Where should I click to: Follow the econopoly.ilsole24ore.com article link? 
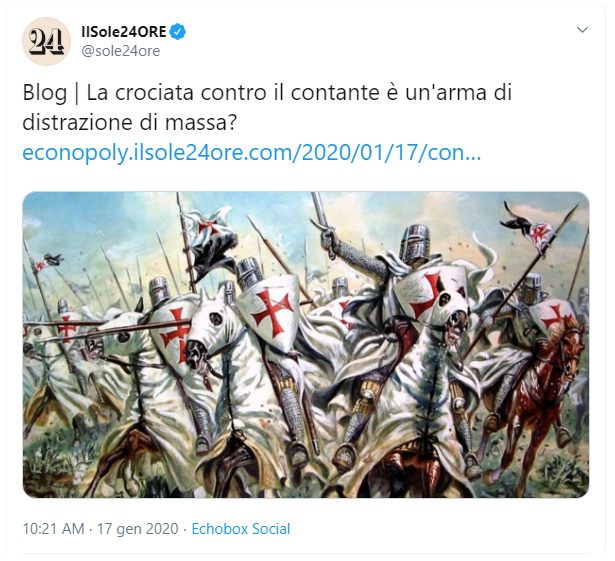251,153
